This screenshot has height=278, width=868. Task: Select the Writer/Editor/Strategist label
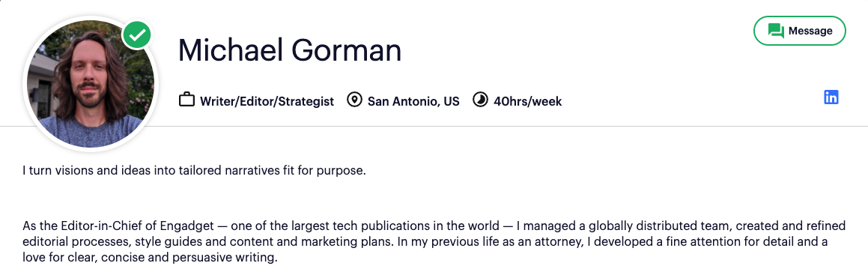[x=267, y=101]
